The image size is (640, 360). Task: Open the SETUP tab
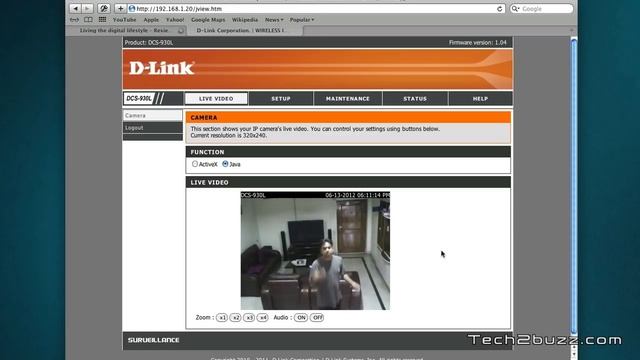281,99
